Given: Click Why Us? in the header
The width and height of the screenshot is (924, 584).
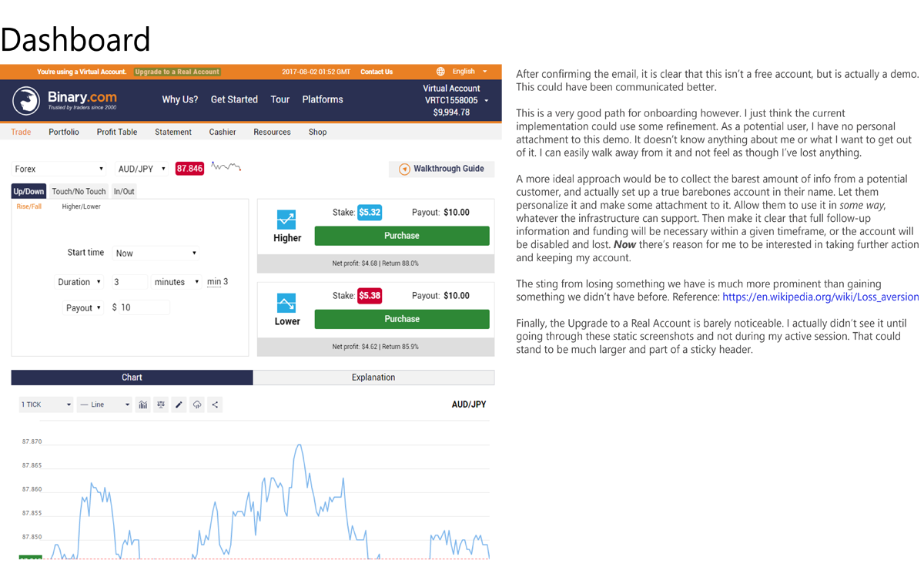Looking at the screenshot, I should (x=180, y=99).
